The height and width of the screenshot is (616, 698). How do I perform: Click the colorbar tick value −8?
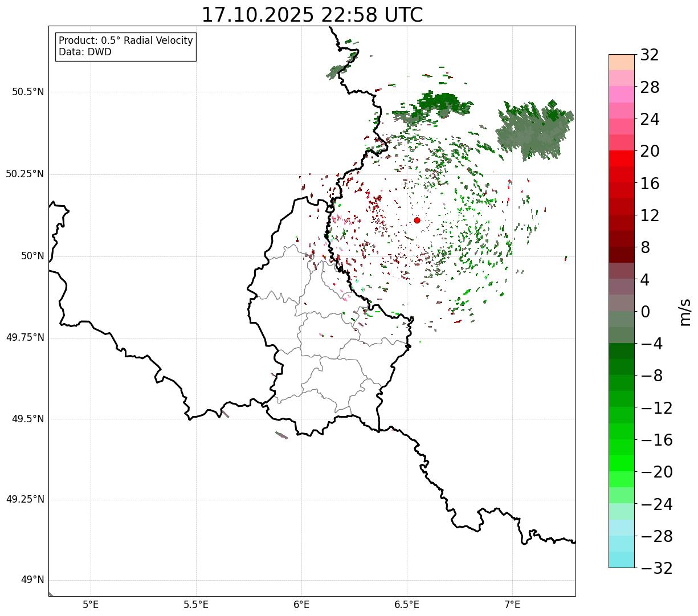point(652,376)
